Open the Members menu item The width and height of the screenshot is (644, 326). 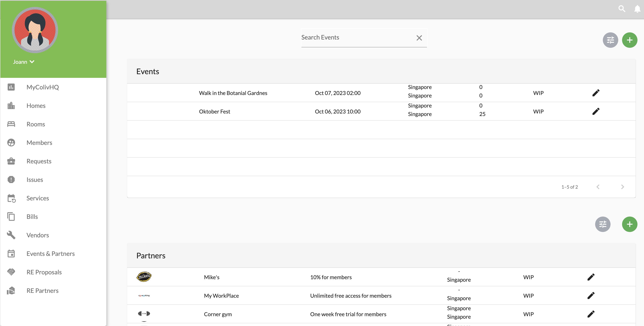pyautogui.click(x=39, y=143)
